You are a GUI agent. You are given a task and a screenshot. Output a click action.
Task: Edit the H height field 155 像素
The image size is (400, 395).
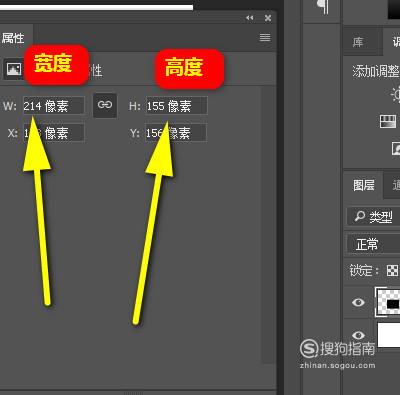tap(176, 106)
